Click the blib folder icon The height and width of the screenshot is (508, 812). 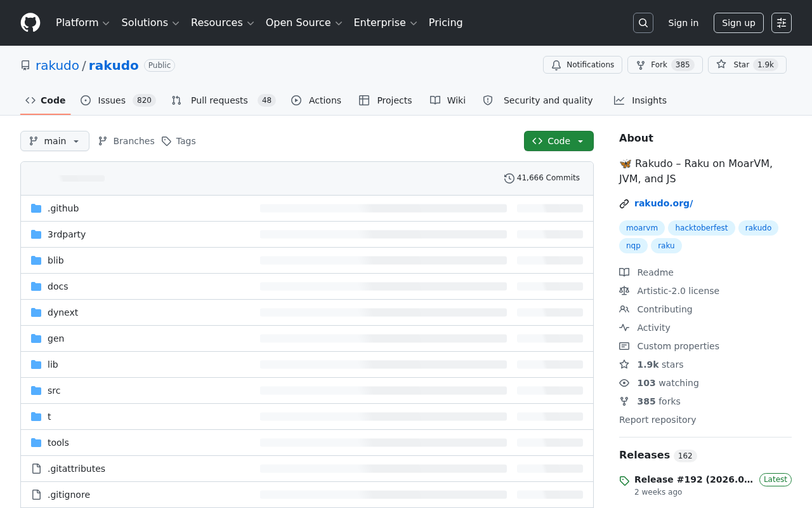(x=36, y=260)
